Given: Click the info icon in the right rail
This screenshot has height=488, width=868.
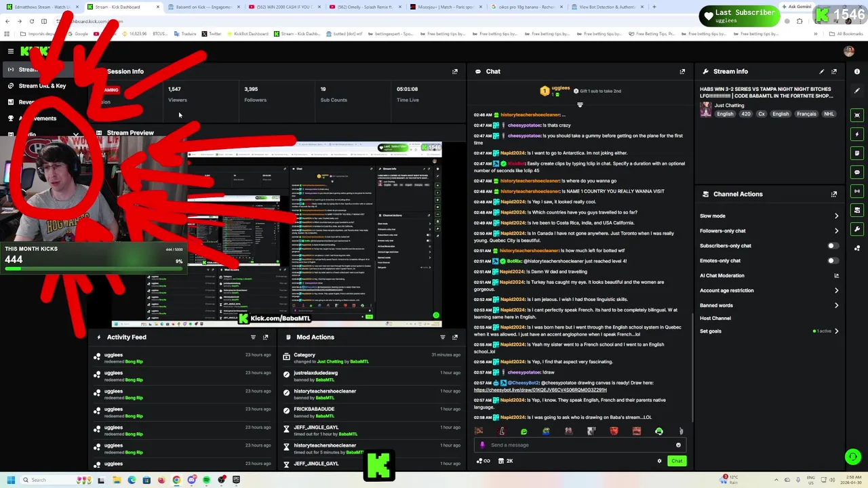Looking at the screenshot, I should pos(857,71).
